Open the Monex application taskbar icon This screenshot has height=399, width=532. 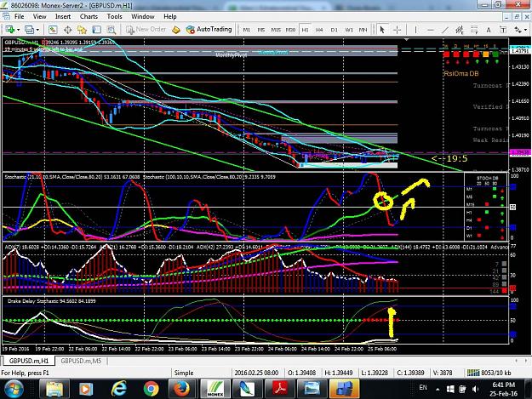[215, 389]
